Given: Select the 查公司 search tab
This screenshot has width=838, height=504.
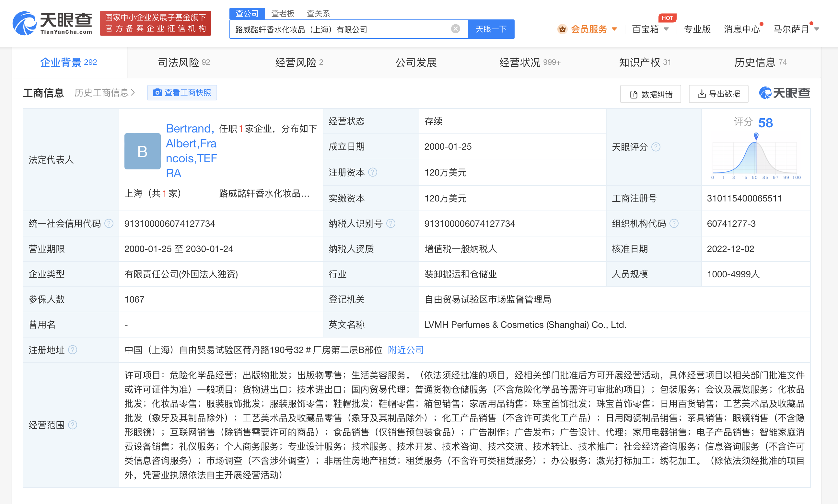Looking at the screenshot, I should (247, 14).
